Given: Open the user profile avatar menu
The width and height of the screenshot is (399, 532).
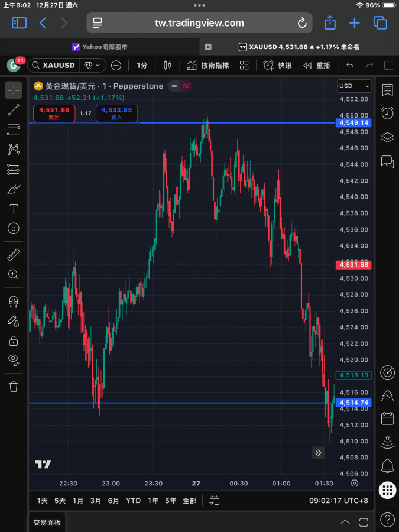Looking at the screenshot, I should (14, 65).
